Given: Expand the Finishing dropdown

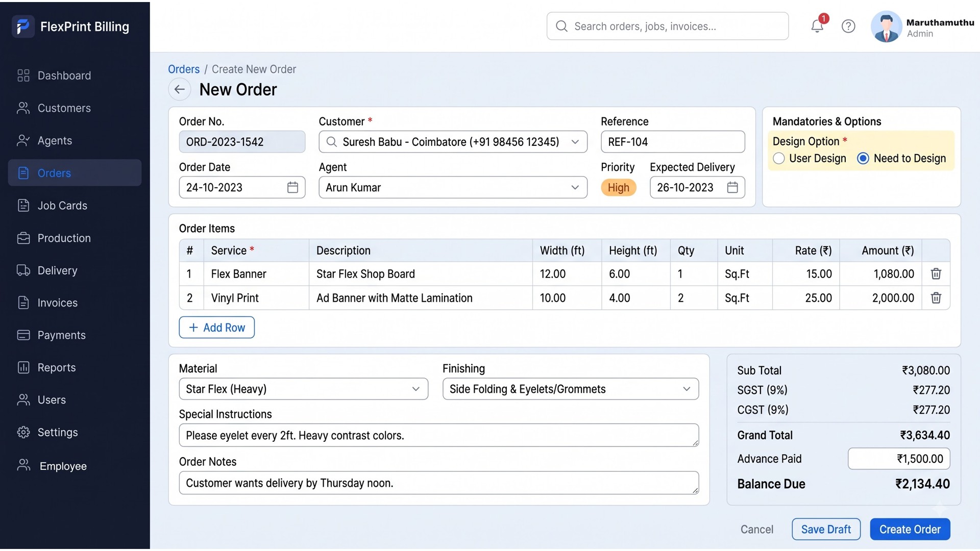Looking at the screenshot, I should 570,389.
